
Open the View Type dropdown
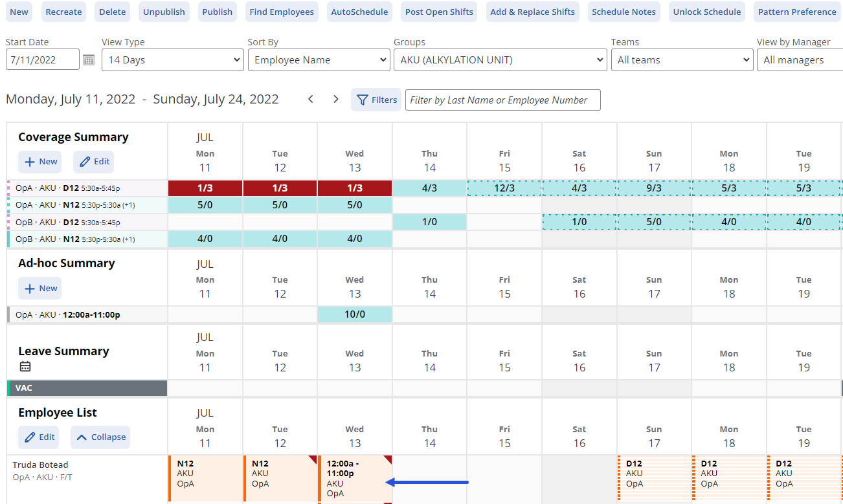coord(173,60)
